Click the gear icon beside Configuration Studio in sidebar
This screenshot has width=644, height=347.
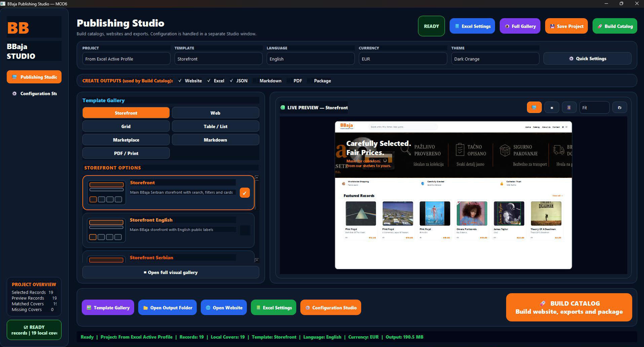click(14, 93)
